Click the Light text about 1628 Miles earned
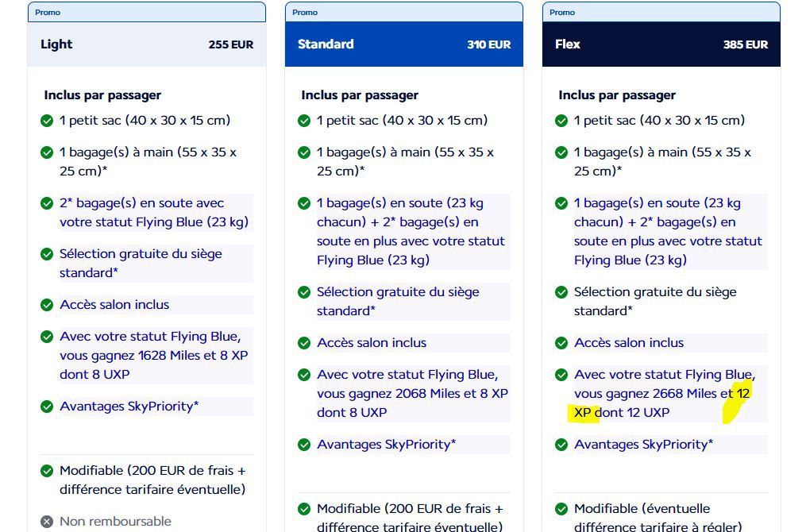Image resolution: width=806 pixels, height=532 pixels. [x=153, y=356]
